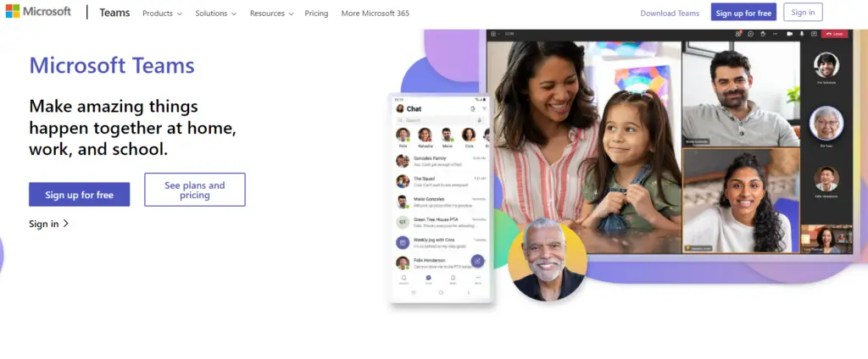Click the top participant avatar in sidebar
This screenshot has height=359, width=868.
point(826,65)
